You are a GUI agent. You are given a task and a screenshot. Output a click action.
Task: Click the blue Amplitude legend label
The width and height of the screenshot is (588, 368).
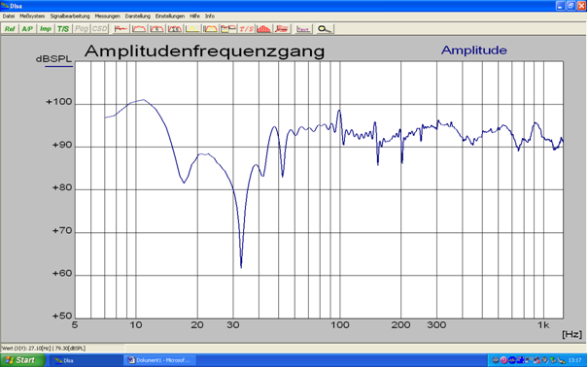474,50
